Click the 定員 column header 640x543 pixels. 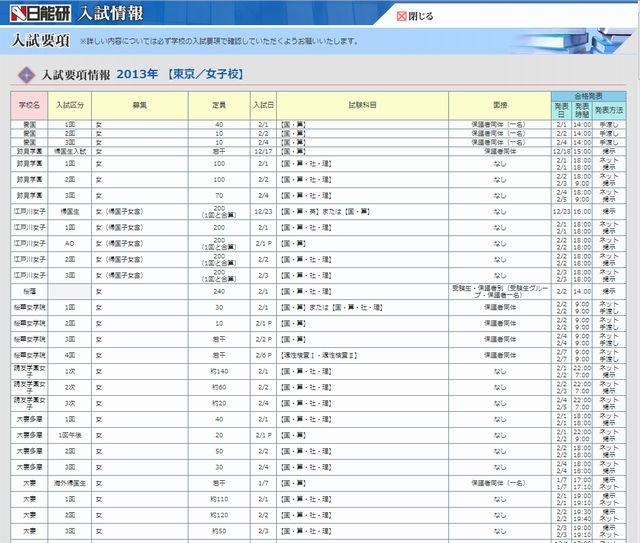219,104
